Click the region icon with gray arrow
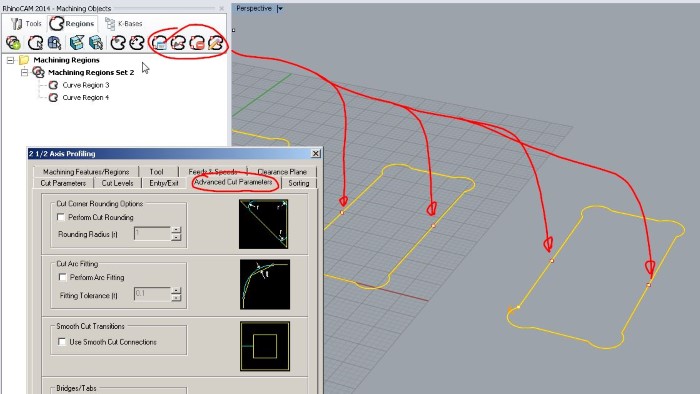Screen dimensions: 700x394 [178, 43]
